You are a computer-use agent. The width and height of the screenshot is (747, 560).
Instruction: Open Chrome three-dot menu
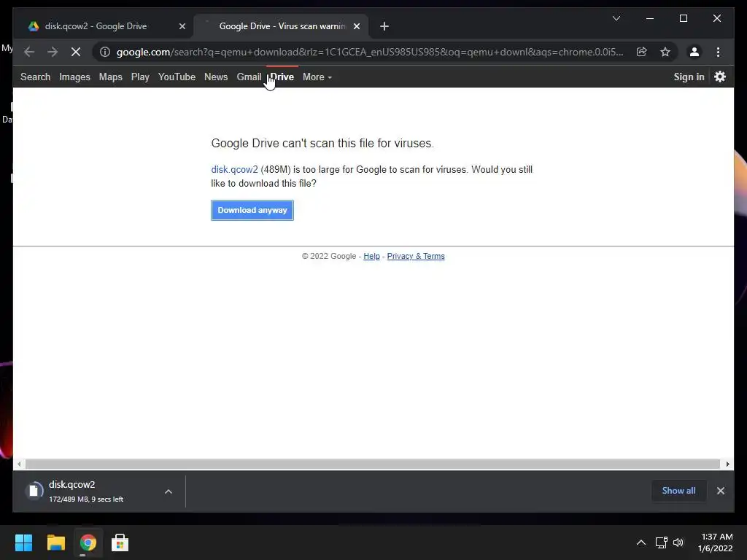coord(718,52)
